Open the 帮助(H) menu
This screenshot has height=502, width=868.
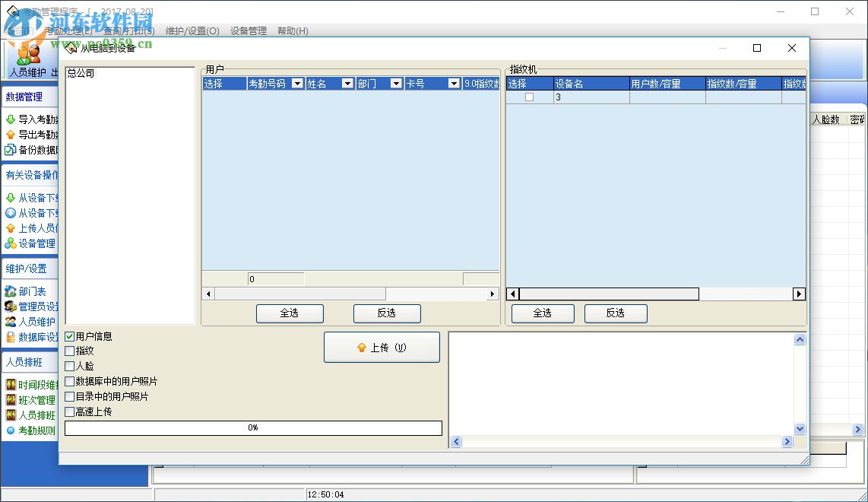(x=293, y=31)
